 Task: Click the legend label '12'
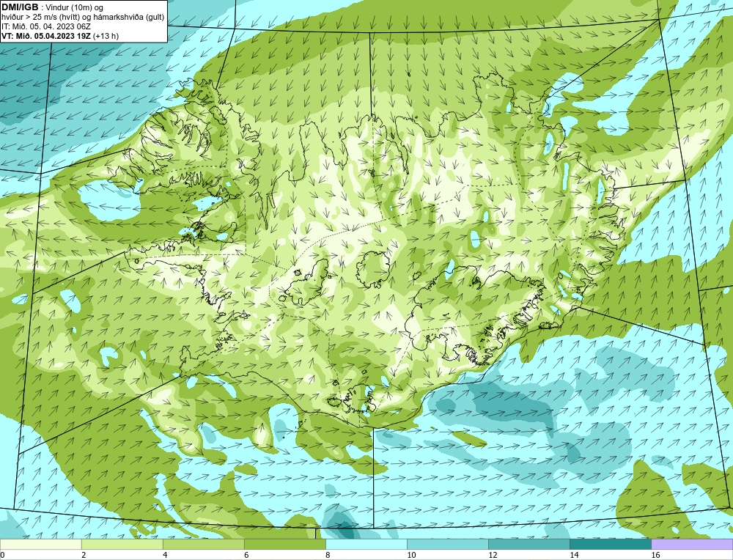click(493, 555)
